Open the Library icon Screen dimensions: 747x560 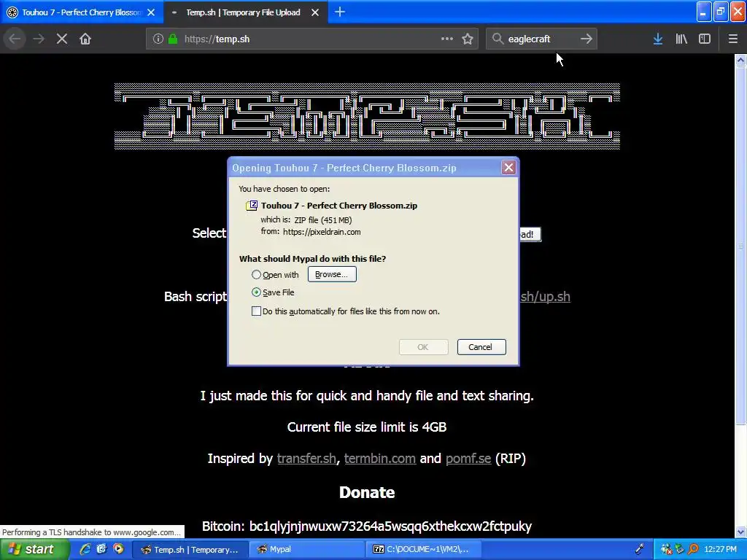pyautogui.click(x=681, y=39)
